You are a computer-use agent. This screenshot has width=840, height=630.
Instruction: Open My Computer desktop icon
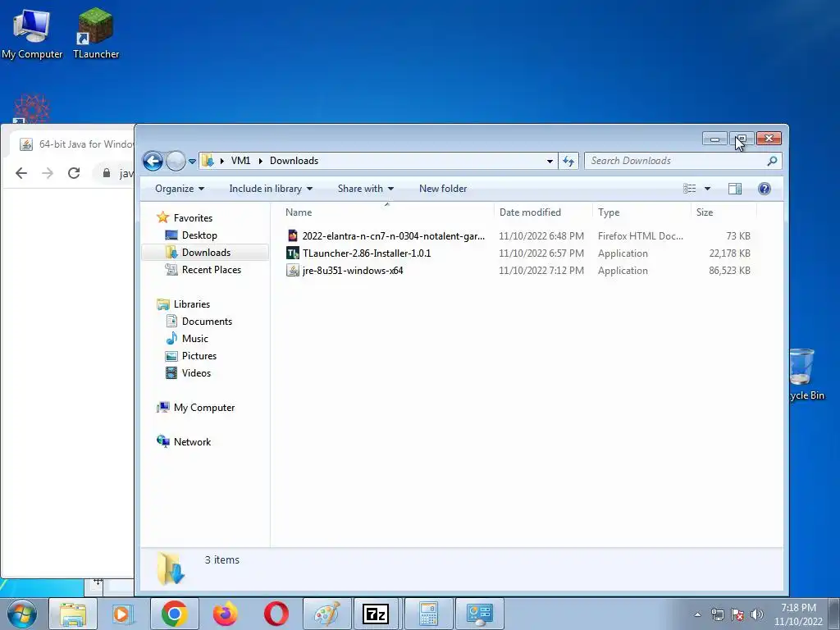(x=32, y=34)
